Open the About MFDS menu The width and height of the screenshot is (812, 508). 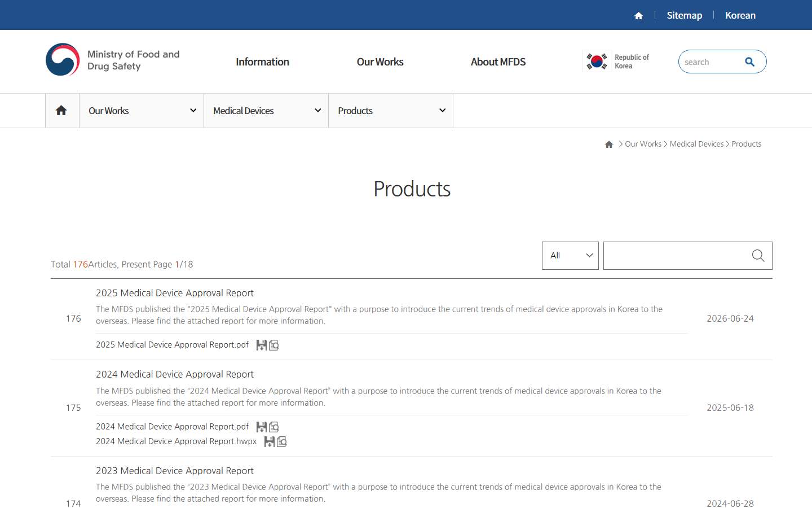click(498, 62)
